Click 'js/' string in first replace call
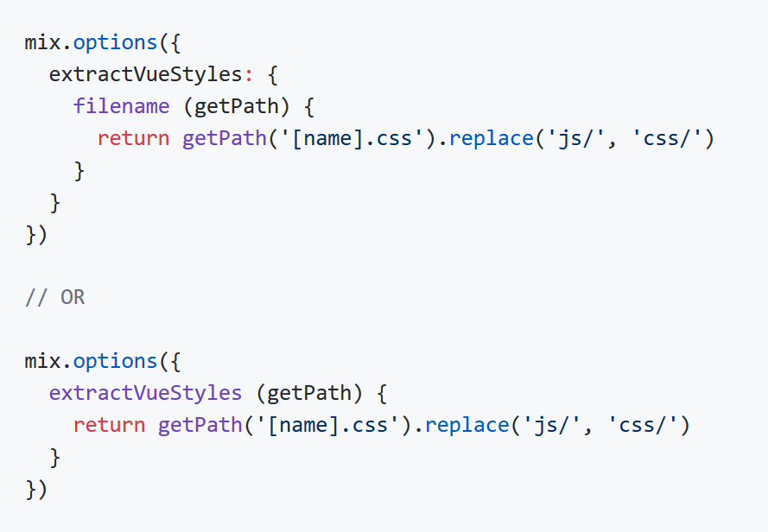768x532 pixels. (x=577, y=139)
